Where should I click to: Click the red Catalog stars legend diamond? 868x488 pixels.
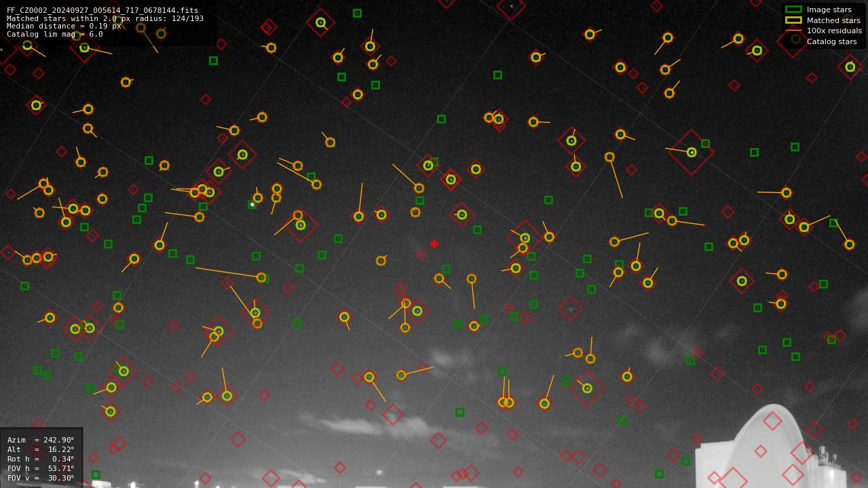(795, 40)
